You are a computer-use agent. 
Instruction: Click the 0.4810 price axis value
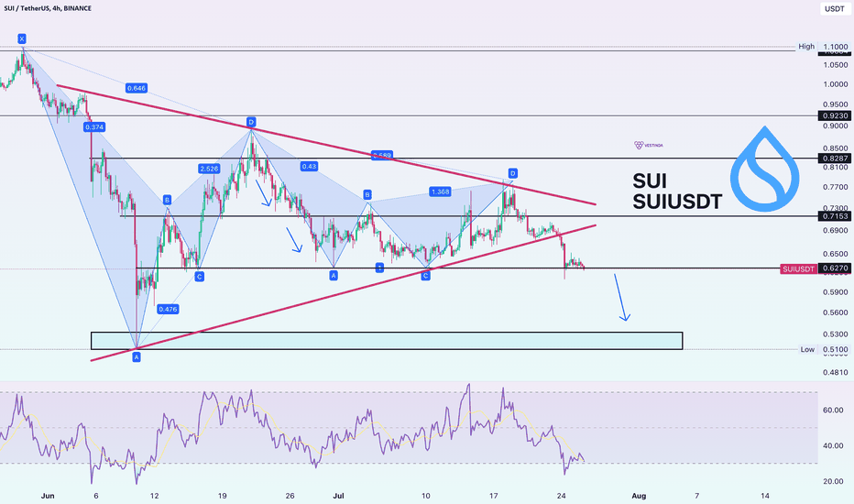836,372
